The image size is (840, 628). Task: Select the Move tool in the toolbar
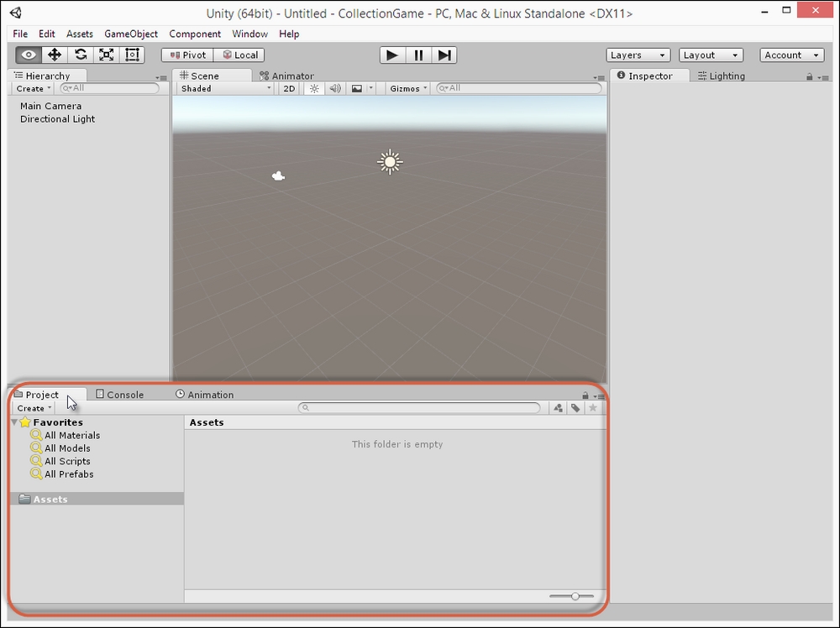click(x=54, y=54)
